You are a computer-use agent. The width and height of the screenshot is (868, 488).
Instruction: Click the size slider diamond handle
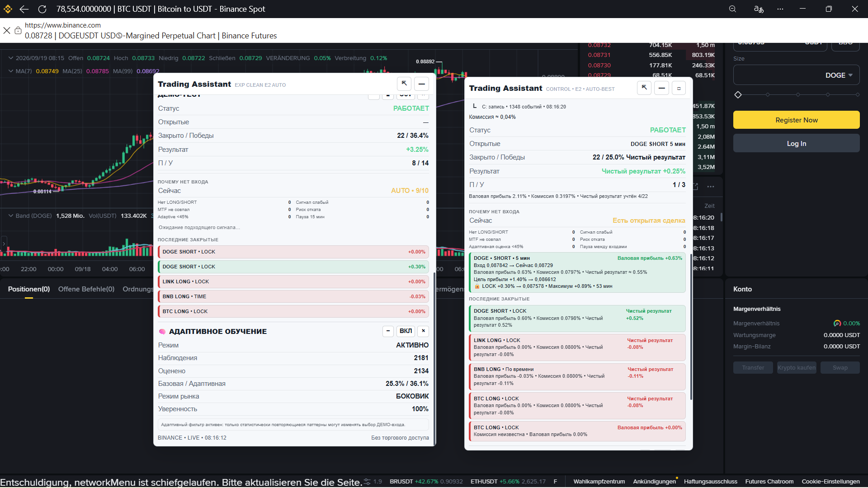point(738,95)
